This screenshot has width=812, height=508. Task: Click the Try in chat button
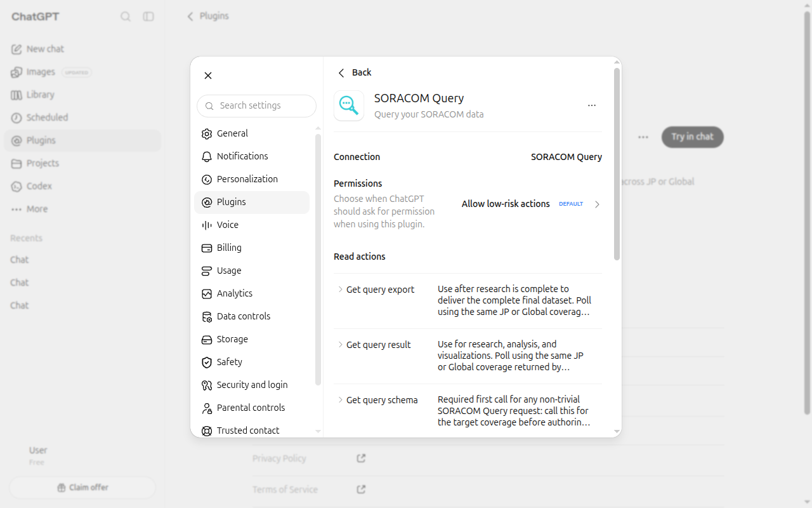(x=693, y=137)
